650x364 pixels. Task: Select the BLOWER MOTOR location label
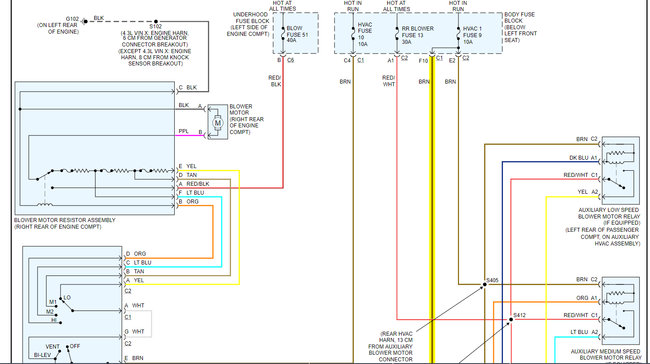[247, 119]
